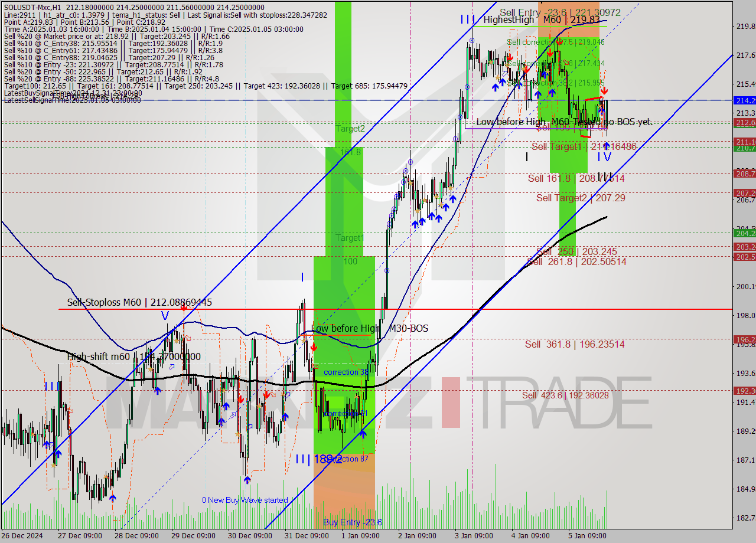Click the 'Sell Target2 | 207.29' label
Image resolution: width=756 pixels, height=543 pixels.
click(581, 198)
